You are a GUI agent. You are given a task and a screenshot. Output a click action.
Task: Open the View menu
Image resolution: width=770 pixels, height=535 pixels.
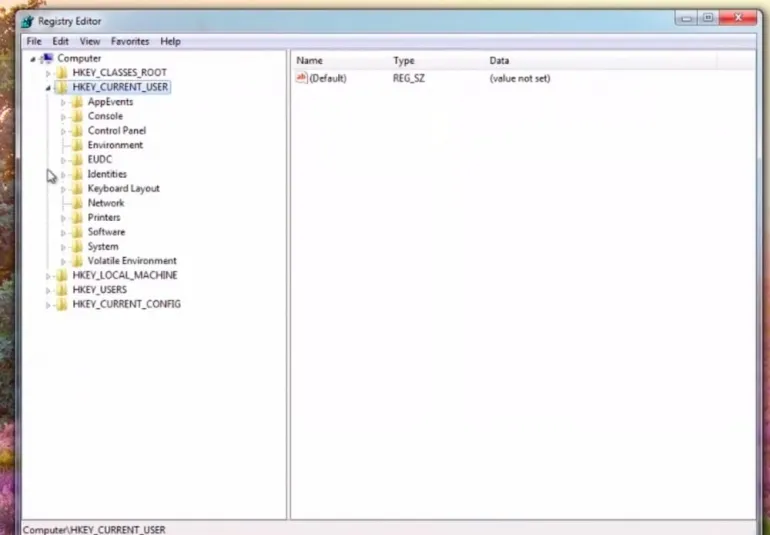(x=90, y=42)
